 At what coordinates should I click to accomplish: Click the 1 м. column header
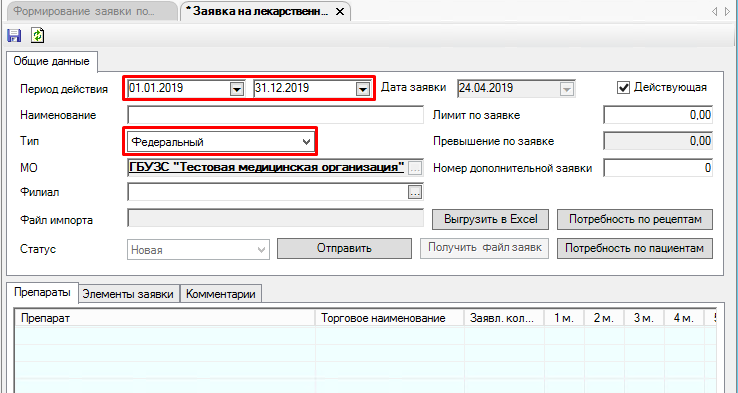[564, 318]
